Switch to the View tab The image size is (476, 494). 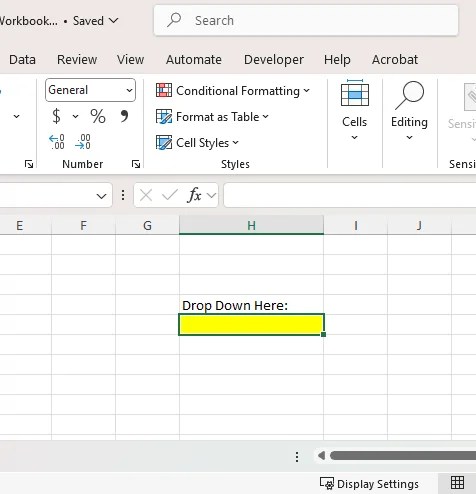pos(130,60)
